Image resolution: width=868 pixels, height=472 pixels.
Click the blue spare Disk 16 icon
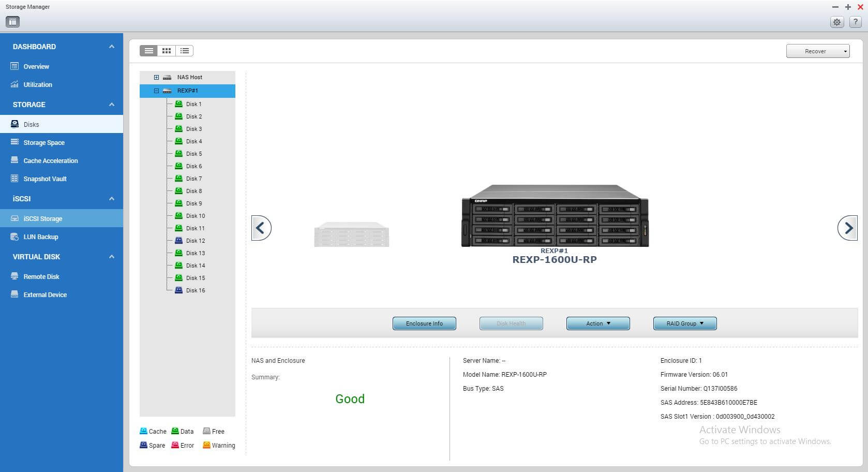tap(178, 290)
